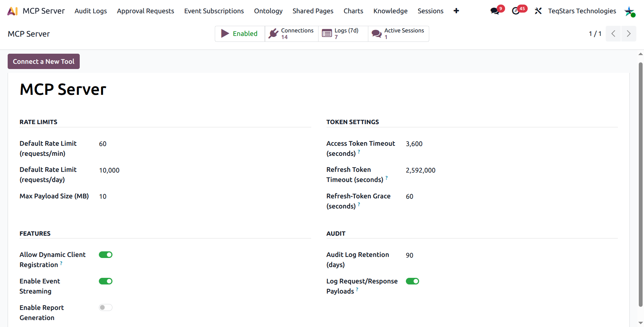The image size is (644, 327).
Task: Click the Enable Event Streaming label
Action: click(40, 286)
